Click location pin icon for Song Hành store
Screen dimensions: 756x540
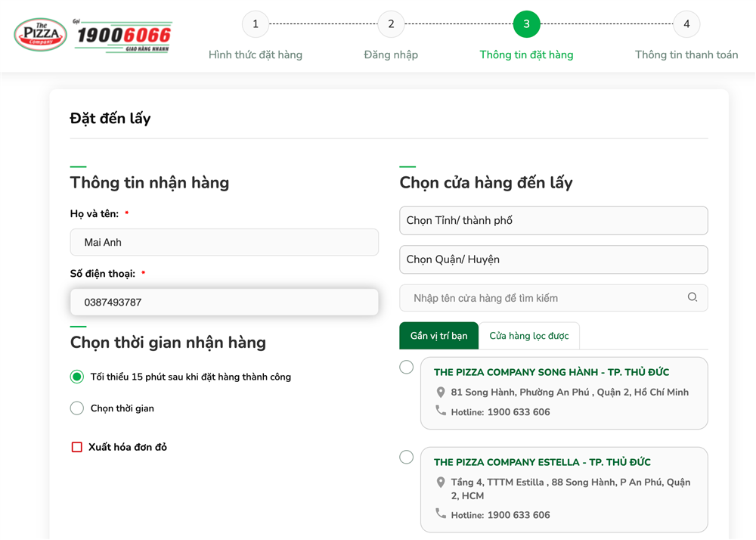(x=441, y=393)
